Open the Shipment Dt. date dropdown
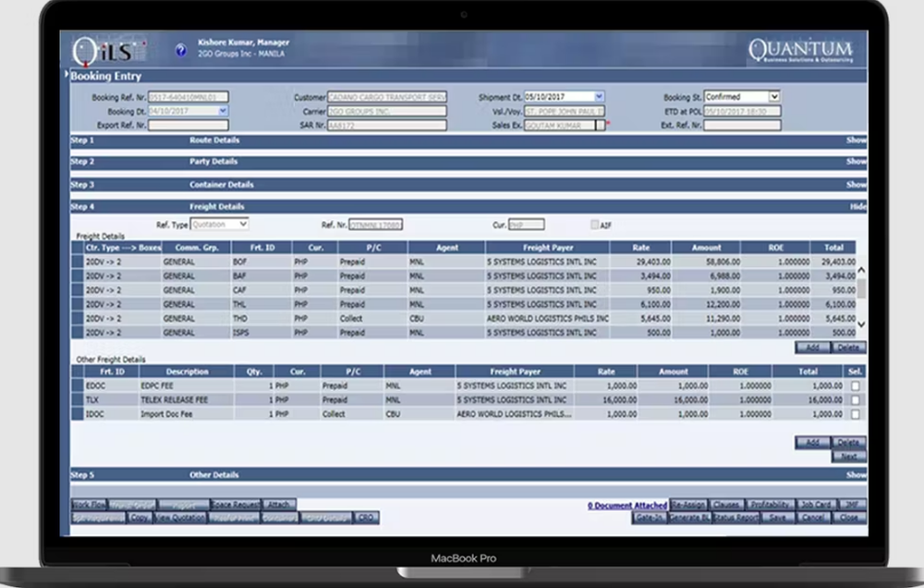 600,96
